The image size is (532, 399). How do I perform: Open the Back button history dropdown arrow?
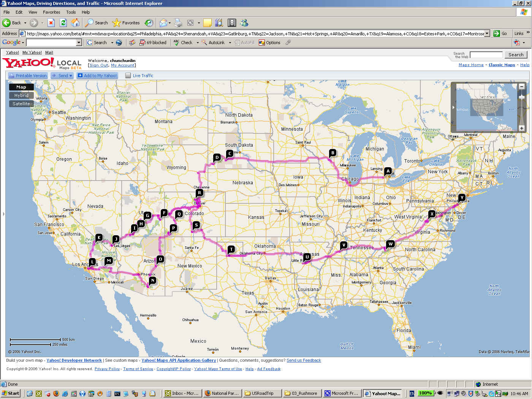(x=25, y=23)
